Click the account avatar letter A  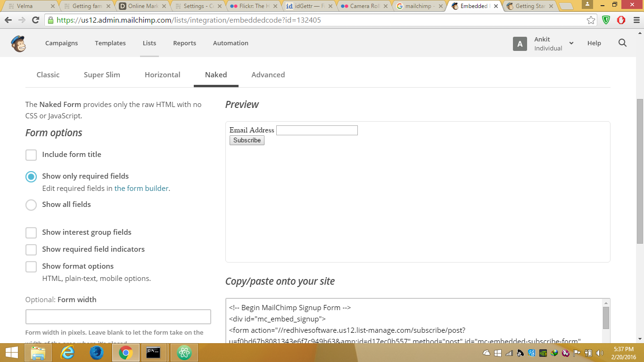520,44
